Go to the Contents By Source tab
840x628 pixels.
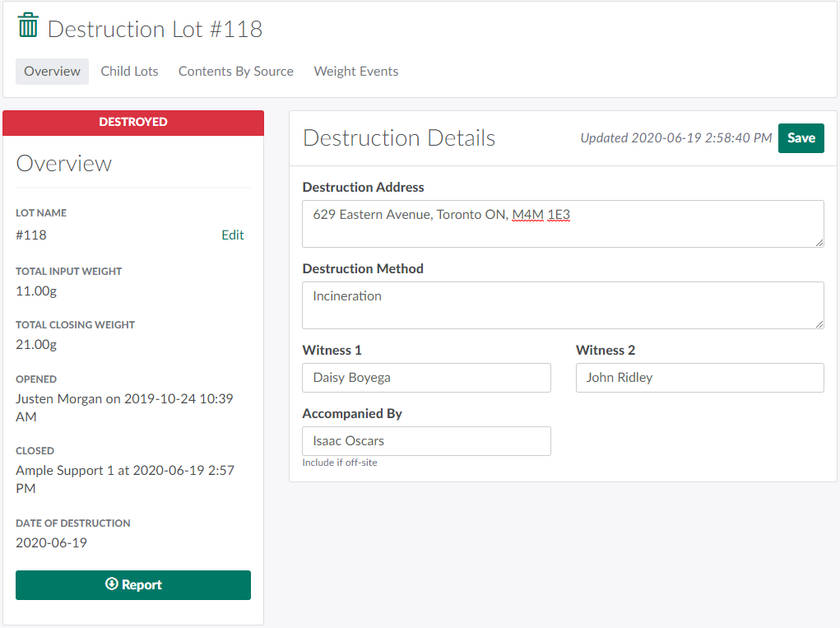click(x=236, y=72)
